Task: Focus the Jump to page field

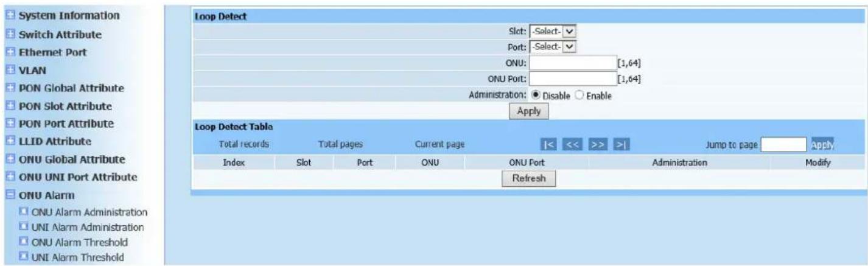Action: click(x=783, y=144)
